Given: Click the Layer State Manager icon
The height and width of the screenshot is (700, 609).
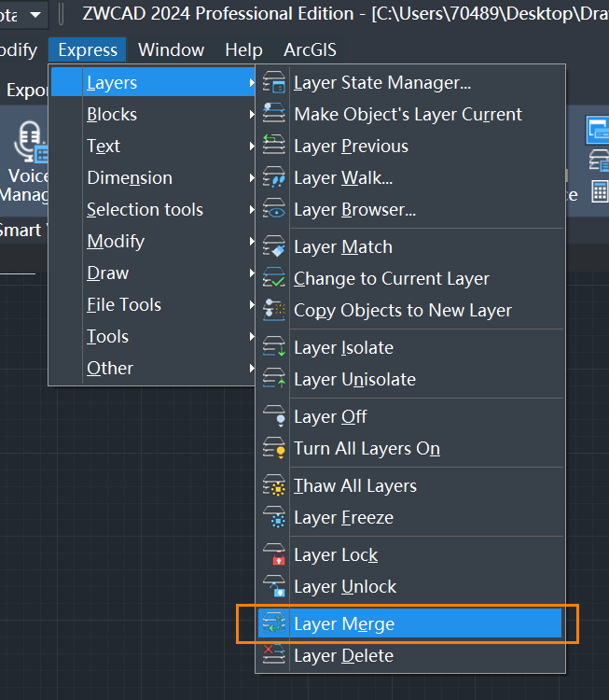Looking at the screenshot, I should point(273,82).
